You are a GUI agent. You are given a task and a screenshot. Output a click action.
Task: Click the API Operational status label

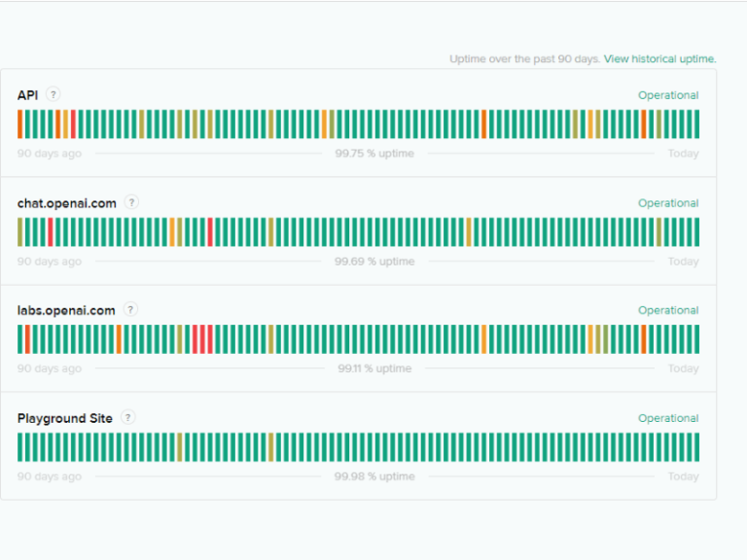click(x=668, y=95)
